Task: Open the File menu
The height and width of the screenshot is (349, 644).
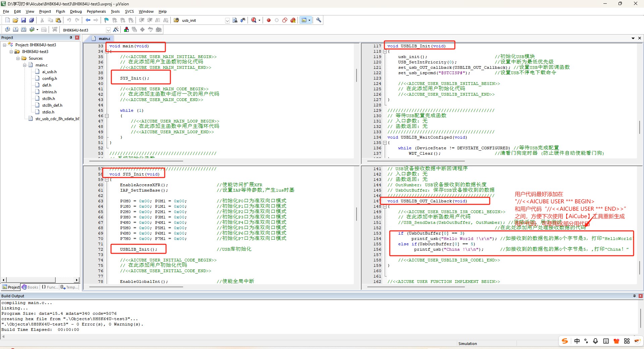Action: (6, 11)
